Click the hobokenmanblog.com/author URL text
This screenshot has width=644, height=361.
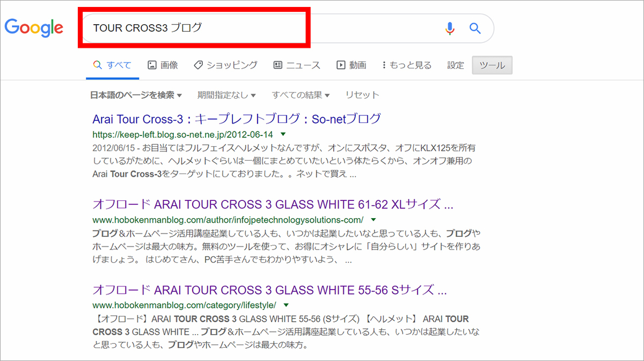pyautogui.click(x=228, y=220)
